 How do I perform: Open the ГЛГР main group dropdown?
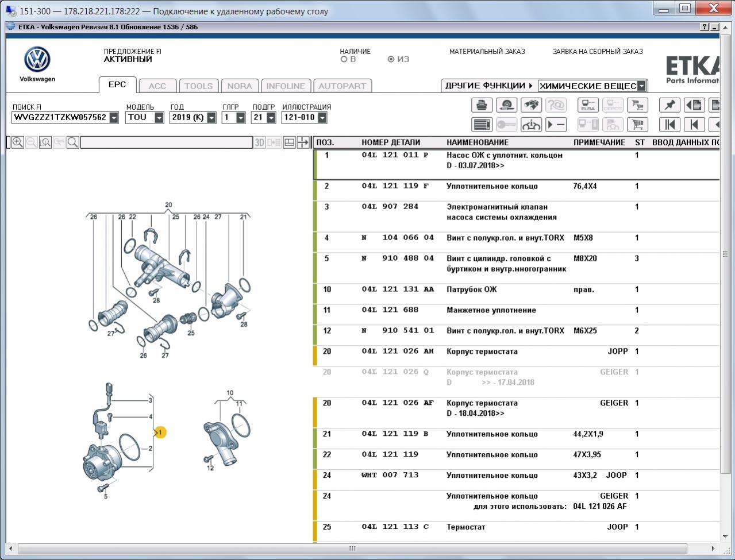[x=241, y=118]
